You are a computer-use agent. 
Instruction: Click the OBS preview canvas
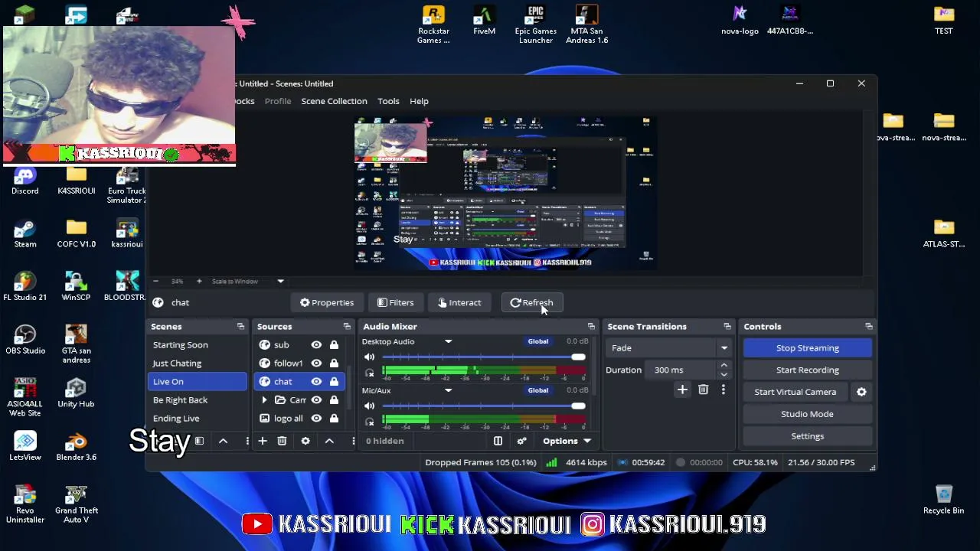[x=505, y=193]
